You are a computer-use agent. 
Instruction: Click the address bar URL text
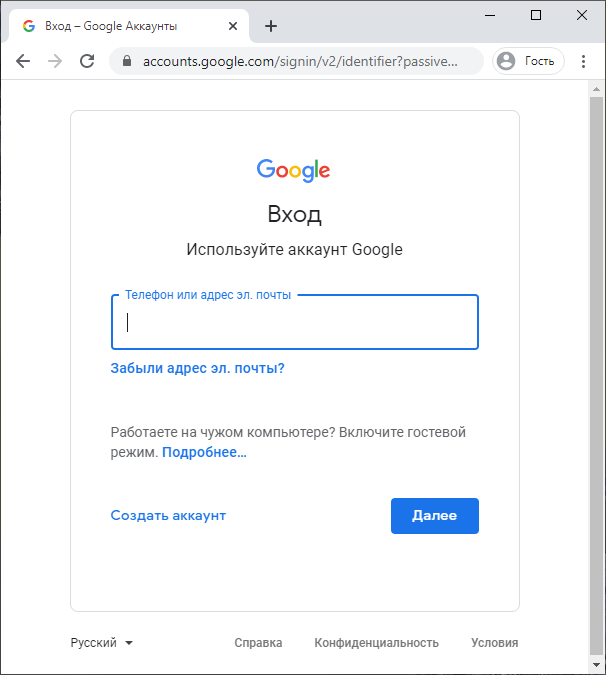(300, 61)
